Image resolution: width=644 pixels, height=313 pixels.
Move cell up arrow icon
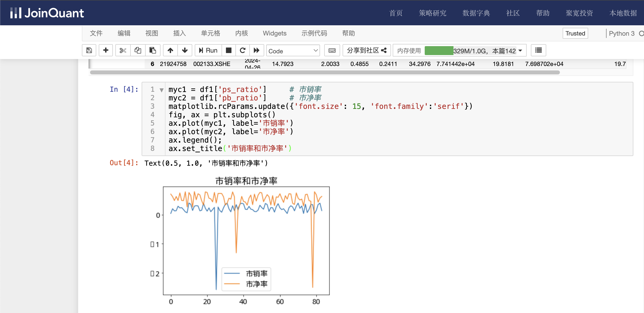[170, 51]
